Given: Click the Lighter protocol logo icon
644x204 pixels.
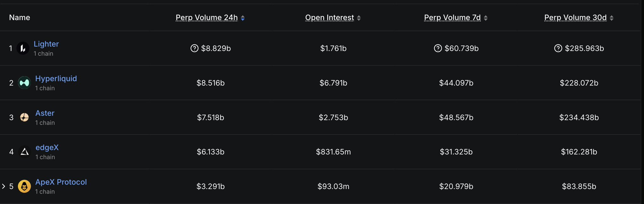Looking at the screenshot, I should [23, 48].
